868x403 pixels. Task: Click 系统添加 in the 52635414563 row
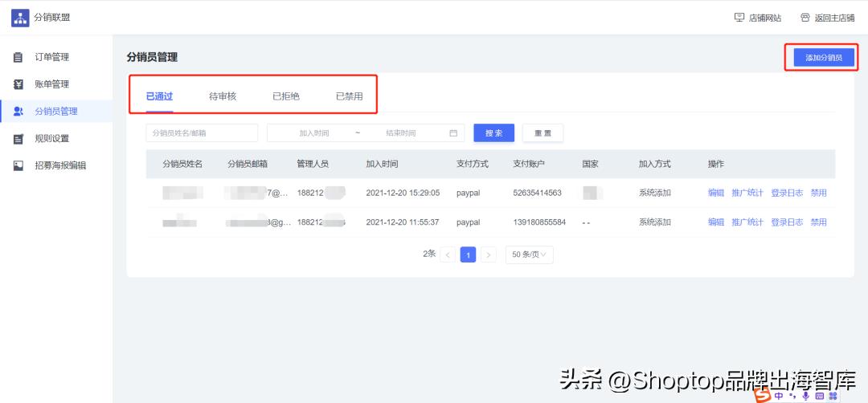pos(655,193)
